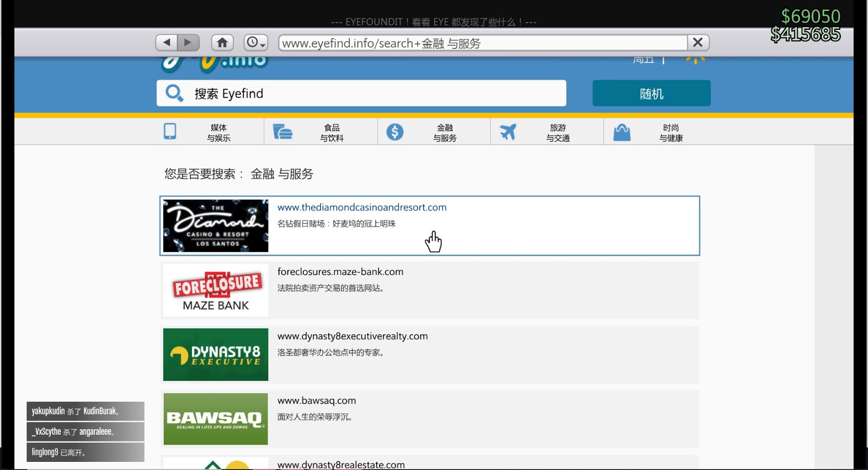The height and width of the screenshot is (470, 868).
Task: Close the browser with the X button
Action: 698,42
